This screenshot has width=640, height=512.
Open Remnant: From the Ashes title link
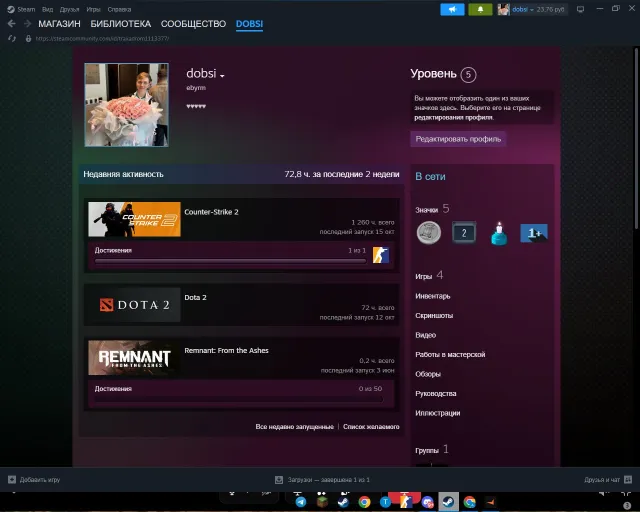pyautogui.click(x=227, y=351)
